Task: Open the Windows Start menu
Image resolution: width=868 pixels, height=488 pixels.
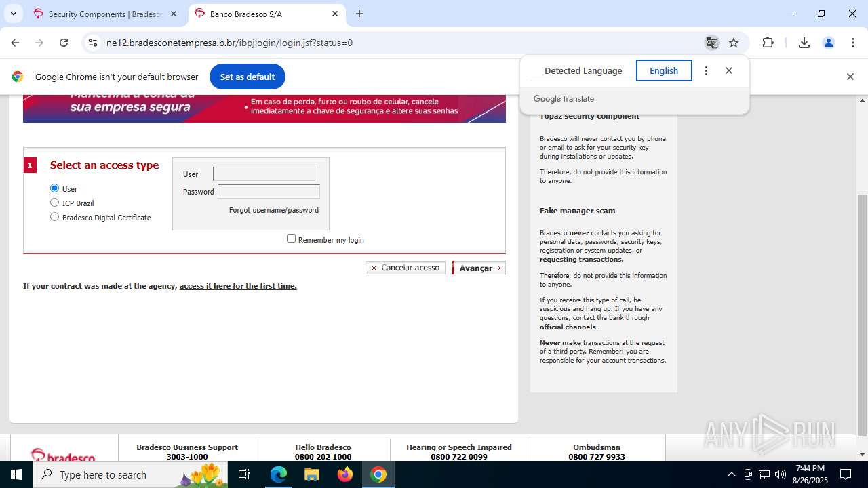Action: (x=16, y=474)
